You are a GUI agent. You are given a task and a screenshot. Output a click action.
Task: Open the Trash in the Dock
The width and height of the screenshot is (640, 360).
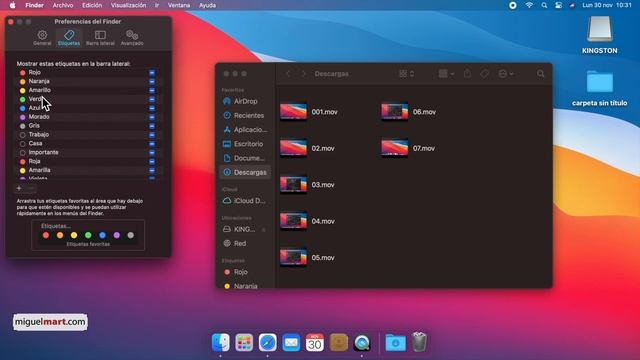pos(419,342)
